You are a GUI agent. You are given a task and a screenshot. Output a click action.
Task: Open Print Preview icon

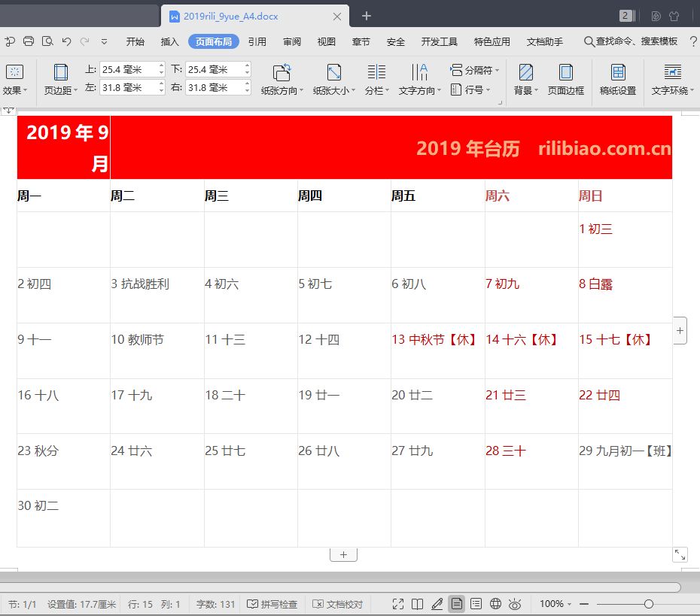click(x=47, y=41)
